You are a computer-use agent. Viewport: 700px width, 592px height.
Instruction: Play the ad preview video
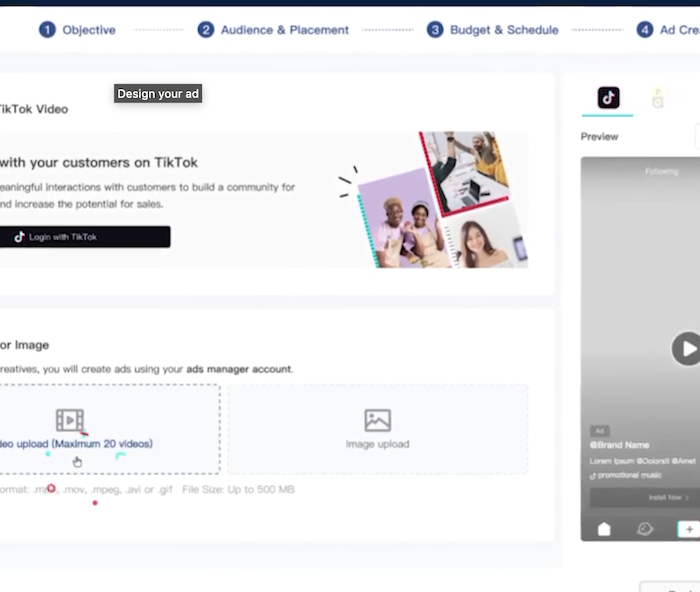pyautogui.click(x=687, y=349)
